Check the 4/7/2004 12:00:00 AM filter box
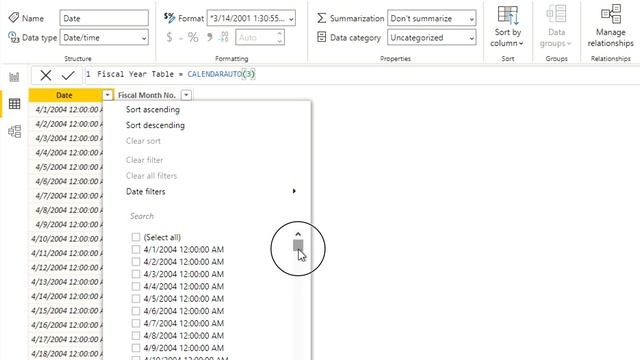 click(136, 323)
